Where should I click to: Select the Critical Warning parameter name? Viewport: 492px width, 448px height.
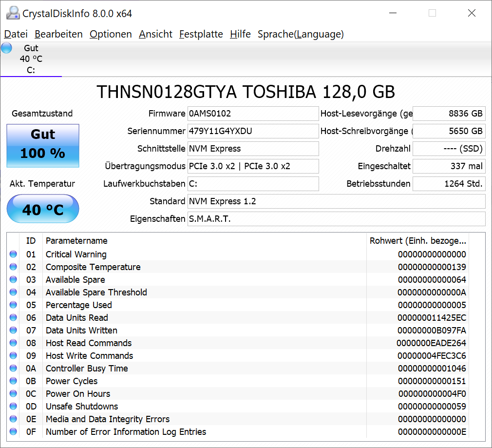pyautogui.click(x=76, y=254)
